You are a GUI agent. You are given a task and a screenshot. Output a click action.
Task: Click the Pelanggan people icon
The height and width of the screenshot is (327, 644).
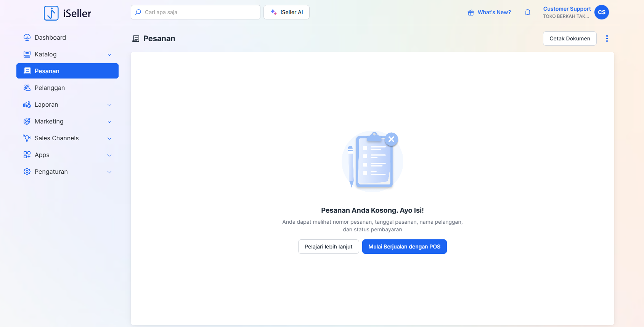pyautogui.click(x=27, y=88)
